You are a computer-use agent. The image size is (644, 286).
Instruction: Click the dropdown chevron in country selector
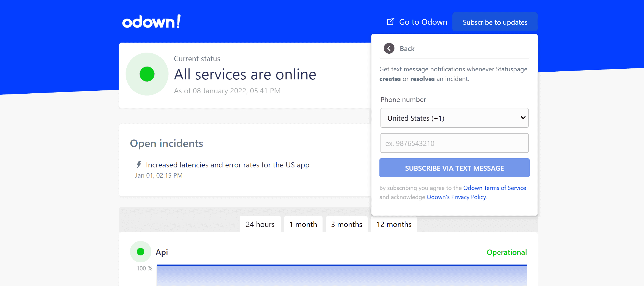pyautogui.click(x=523, y=118)
